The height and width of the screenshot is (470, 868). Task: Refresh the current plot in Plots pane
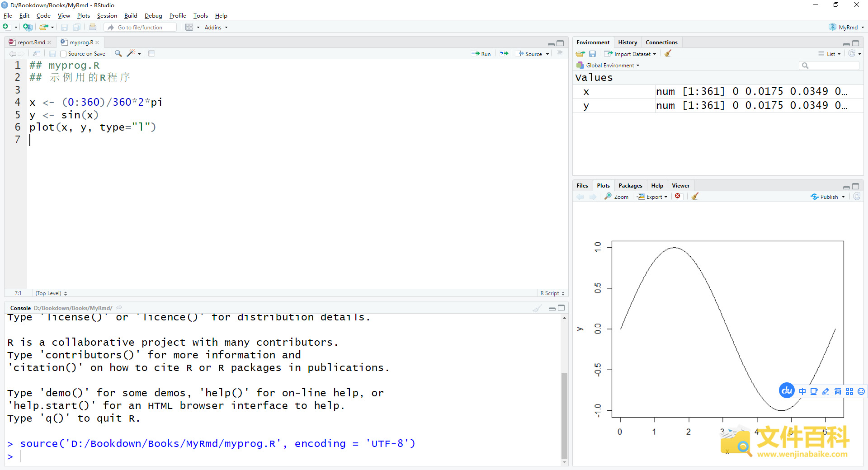[857, 197]
